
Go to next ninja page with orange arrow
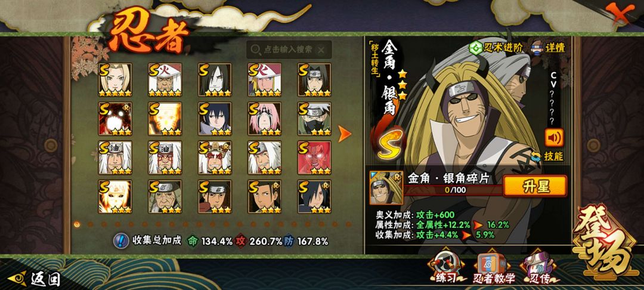click(x=344, y=134)
